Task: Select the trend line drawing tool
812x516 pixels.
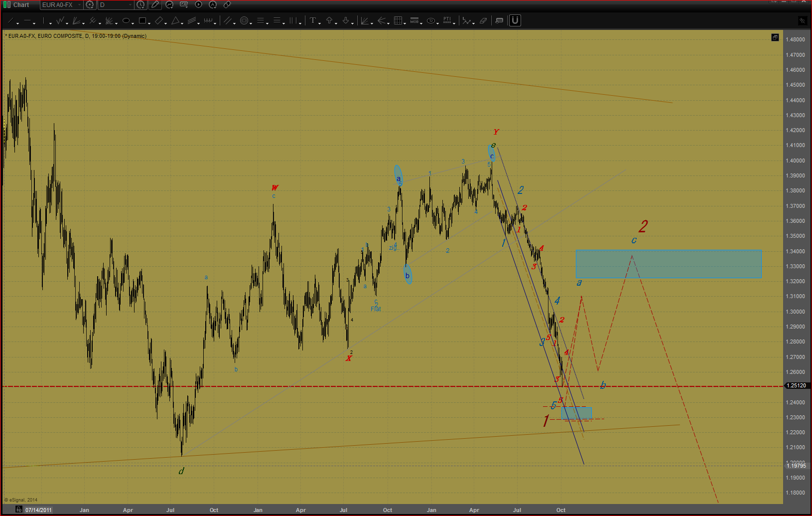Action: (x=11, y=20)
